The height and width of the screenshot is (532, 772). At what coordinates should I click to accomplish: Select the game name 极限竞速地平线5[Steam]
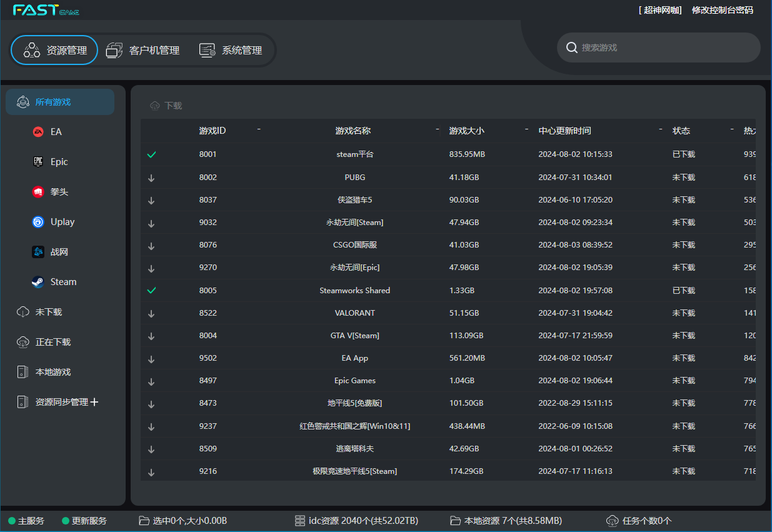pyautogui.click(x=355, y=471)
